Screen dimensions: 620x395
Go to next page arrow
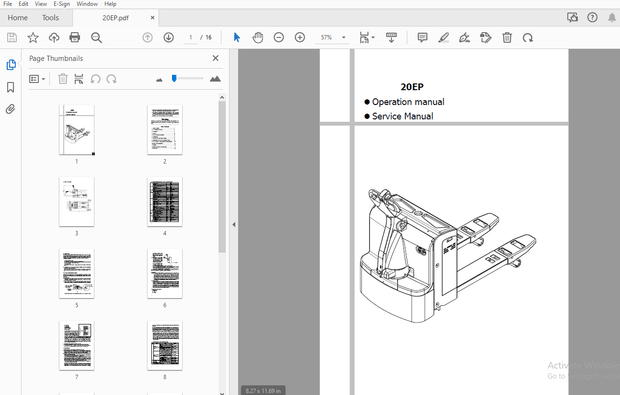coord(169,38)
